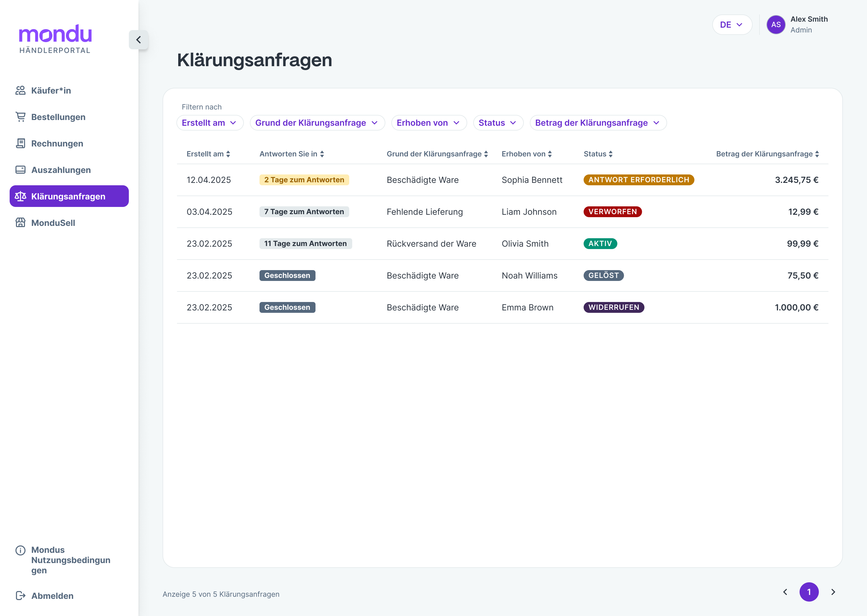The image size is (867, 616).
Task: Collapse the sidebar with the arrow button
Action: pyautogui.click(x=138, y=40)
